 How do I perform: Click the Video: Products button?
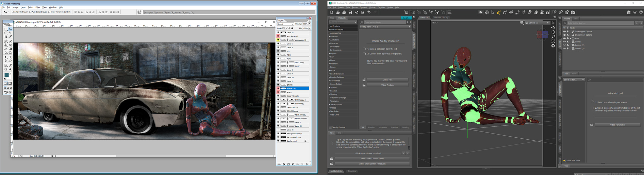[x=387, y=85]
